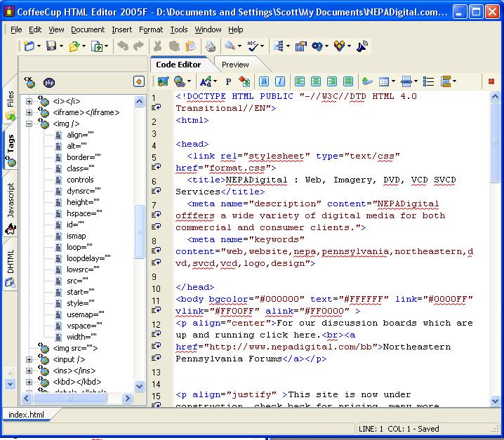
Task: Click the bulleted list icon
Action: click(x=428, y=81)
